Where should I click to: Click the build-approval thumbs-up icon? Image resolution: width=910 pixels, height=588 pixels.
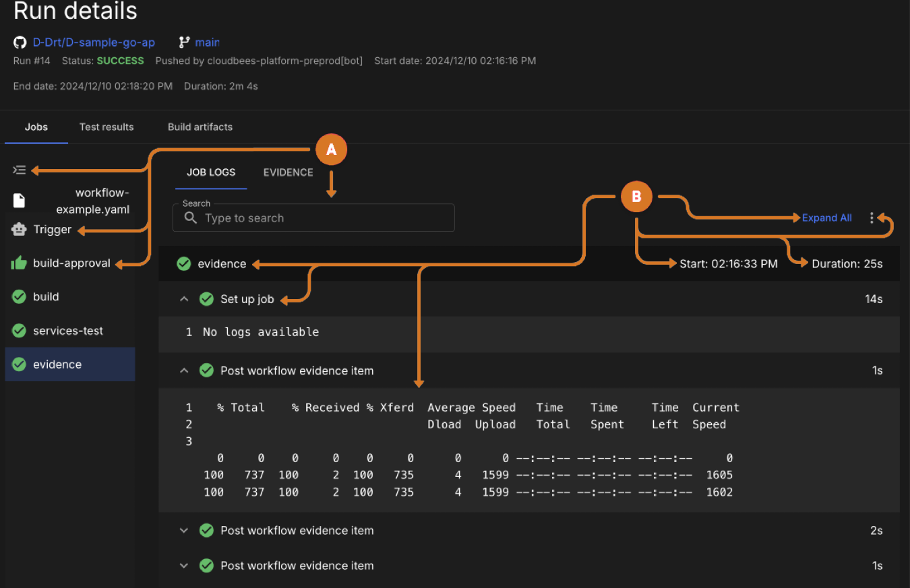pyautogui.click(x=19, y=263)
